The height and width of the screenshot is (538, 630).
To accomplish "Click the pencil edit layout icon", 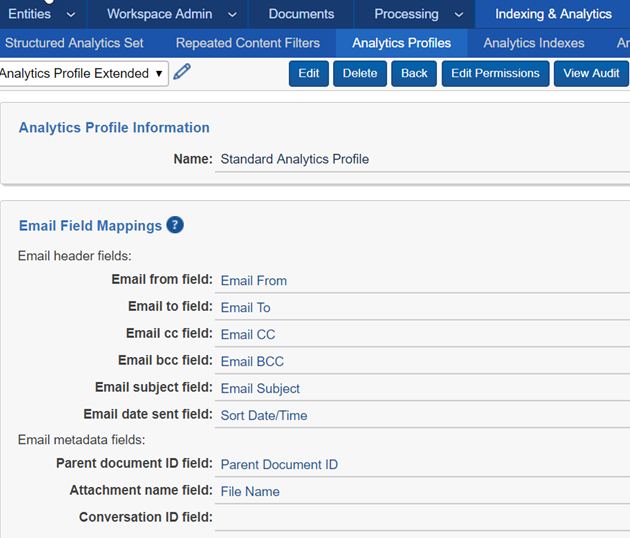I will point(182,72).
